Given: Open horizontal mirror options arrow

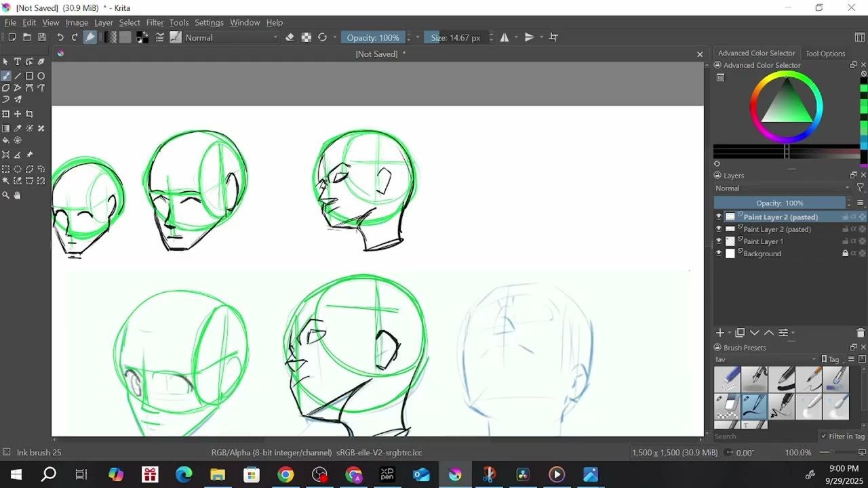Looking at the screenshot, I should point(517,37).
